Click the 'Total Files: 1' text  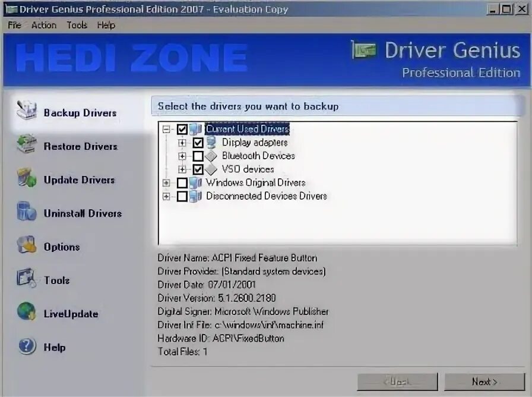(x=182, y=351)
